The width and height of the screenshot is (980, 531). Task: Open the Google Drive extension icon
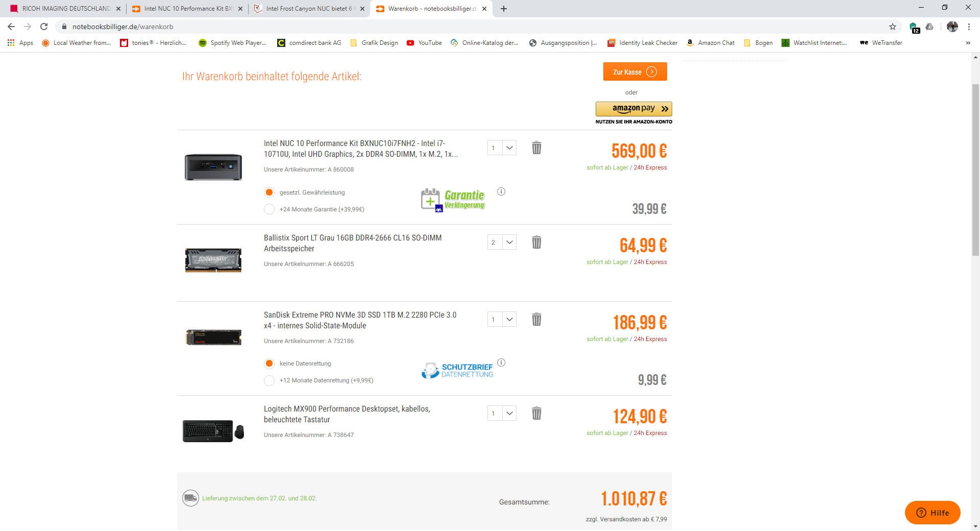coord(930,27)
